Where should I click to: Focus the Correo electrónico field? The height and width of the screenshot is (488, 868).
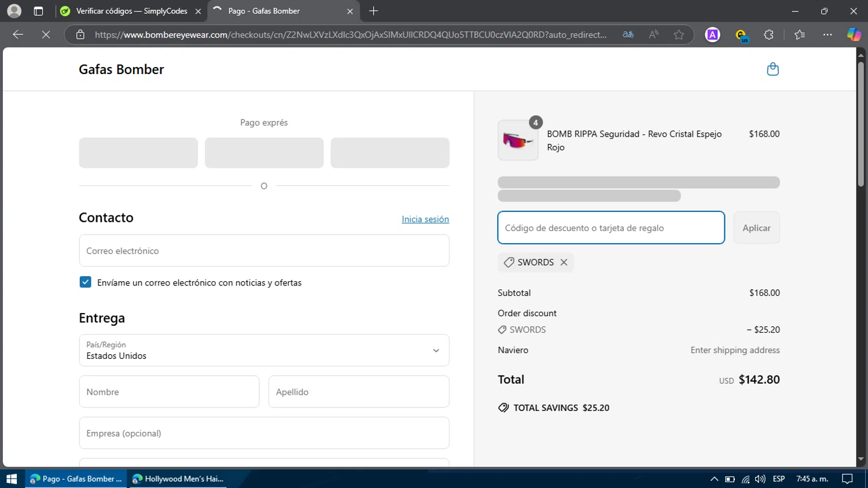[264, 251]
